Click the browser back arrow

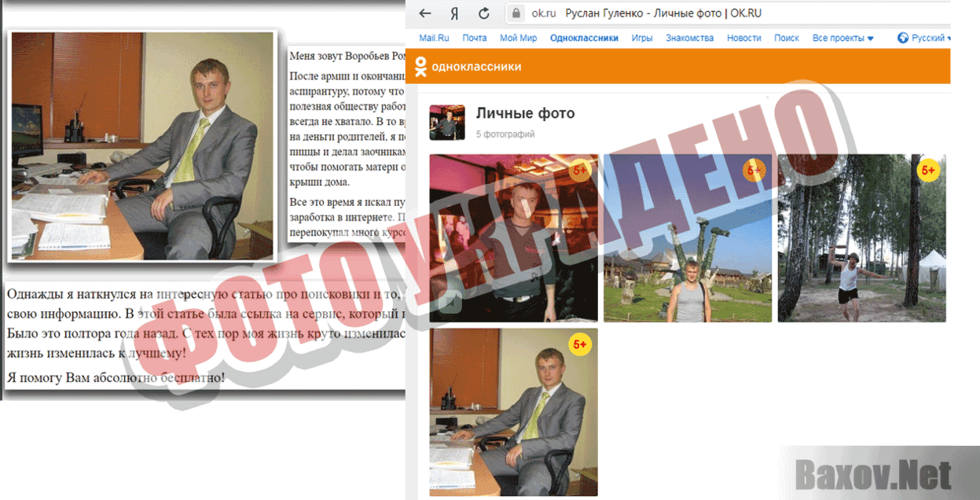424,13
